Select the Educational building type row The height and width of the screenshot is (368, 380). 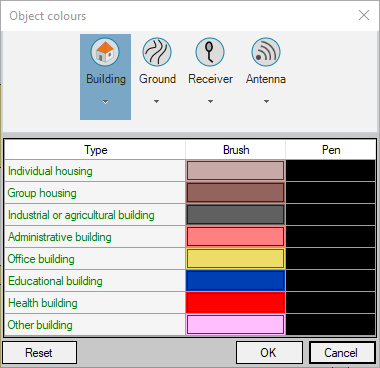[x=95, y=281]
